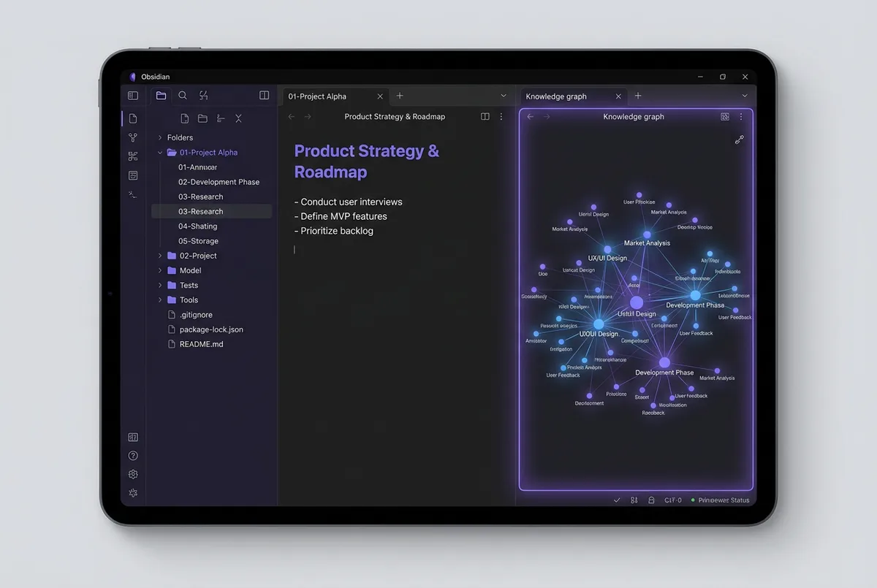Click the 'Conduct user interviews' line
877x588 pixels.
348,202
